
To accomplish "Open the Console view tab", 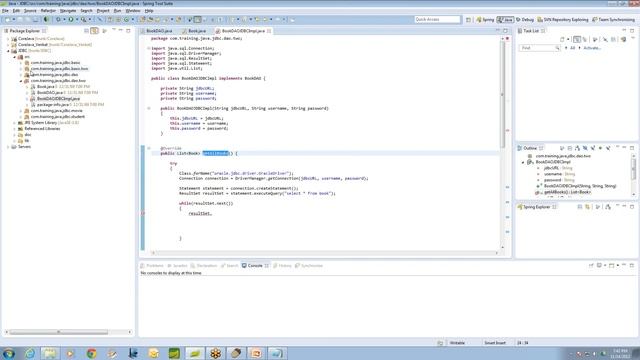I will tap(255, 266).
